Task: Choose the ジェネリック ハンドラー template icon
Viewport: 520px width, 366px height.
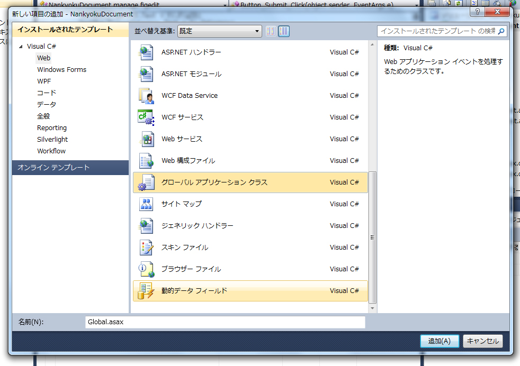Action: coord(146,226)
